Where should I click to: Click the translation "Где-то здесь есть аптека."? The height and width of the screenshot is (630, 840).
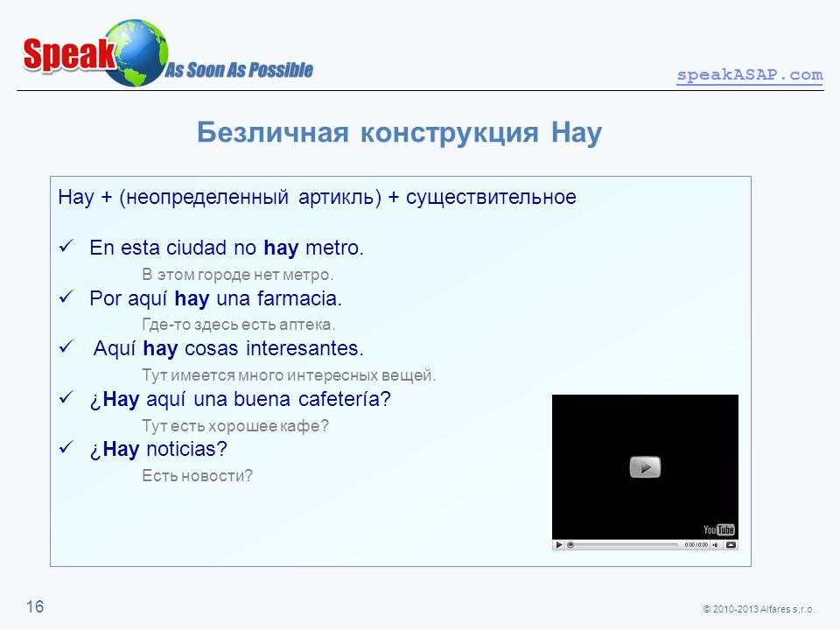238,325
